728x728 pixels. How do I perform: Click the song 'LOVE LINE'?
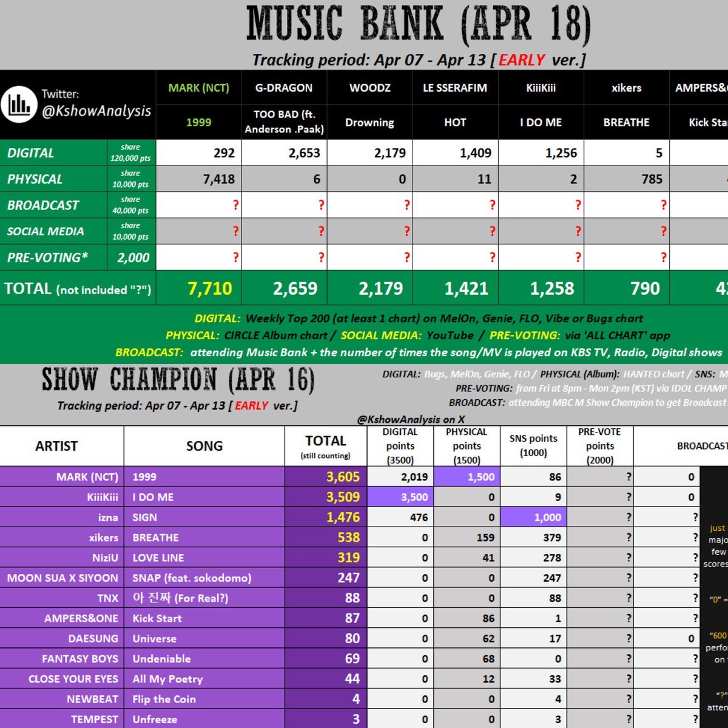point(204,558)
